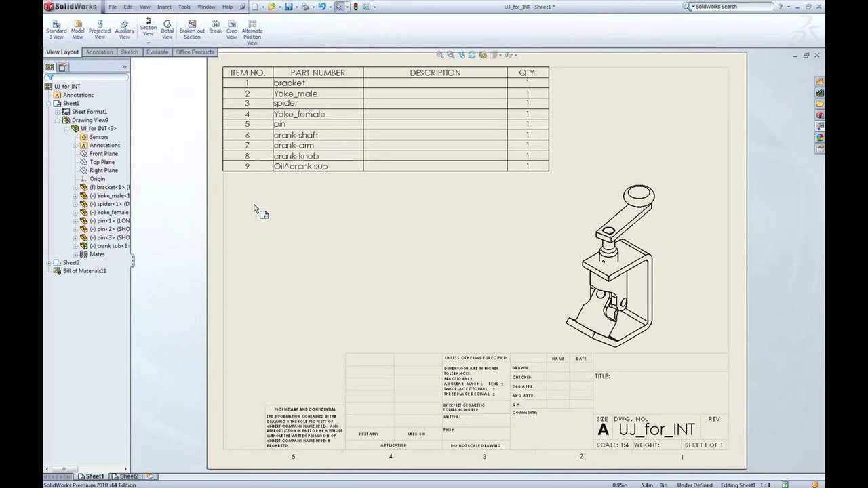Add an Alternate Position View
This screenshot has width=868, height=488.
pyautogui.click(x=252, y=32)
